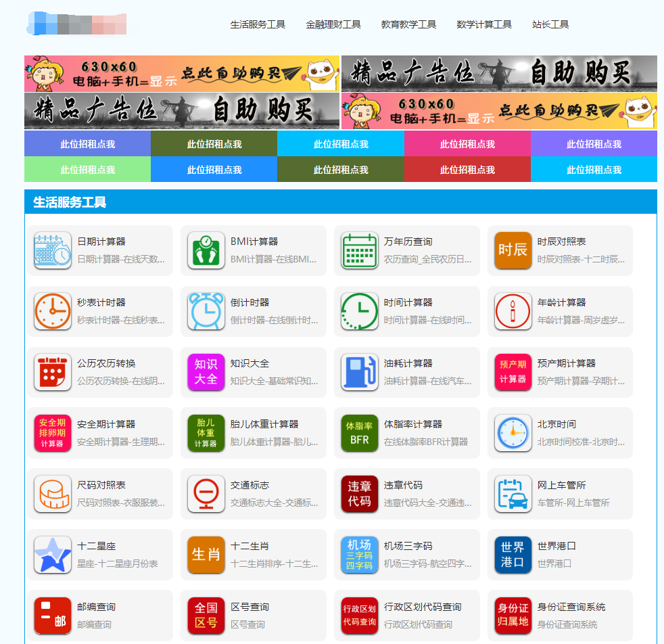Viewport: 664px width, 644px height.
Task: Open the 万年历查询 green calendar icon
Action: [x=359, y=250]
